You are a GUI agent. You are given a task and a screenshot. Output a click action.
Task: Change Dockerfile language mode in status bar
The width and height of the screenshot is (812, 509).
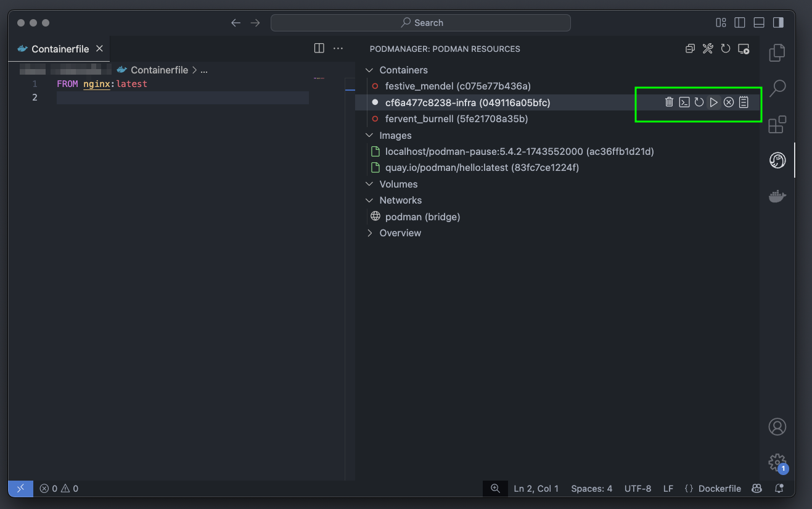713,489
